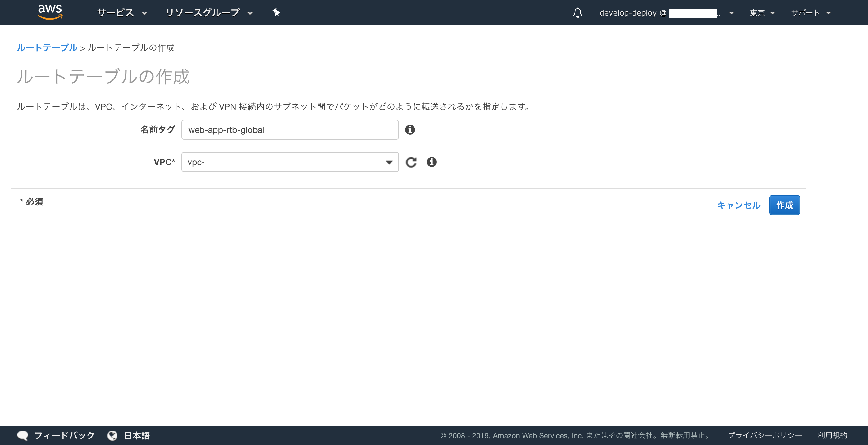Open プライバシーポリシー footer link

tap(764, 435)
